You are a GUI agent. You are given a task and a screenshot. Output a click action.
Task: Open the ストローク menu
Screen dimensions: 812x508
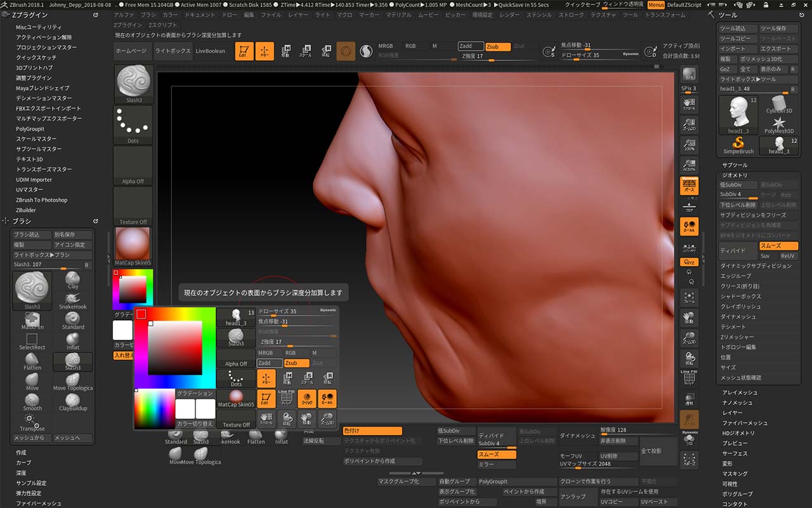[572, 15]
